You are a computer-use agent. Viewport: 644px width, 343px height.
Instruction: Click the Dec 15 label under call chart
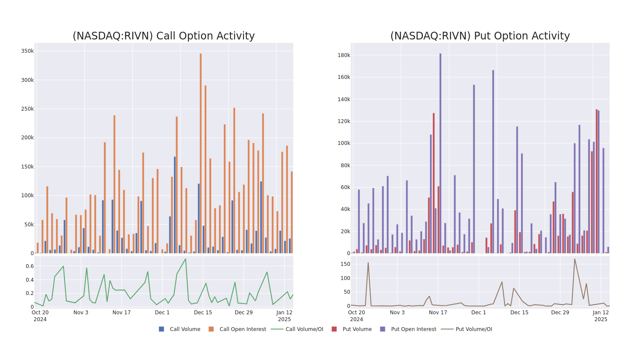203,313
